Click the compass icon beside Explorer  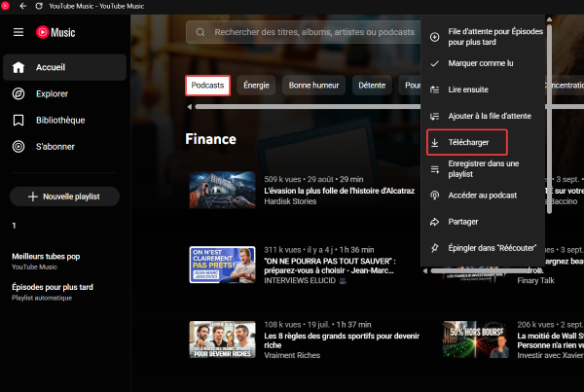tap(18, 93)
